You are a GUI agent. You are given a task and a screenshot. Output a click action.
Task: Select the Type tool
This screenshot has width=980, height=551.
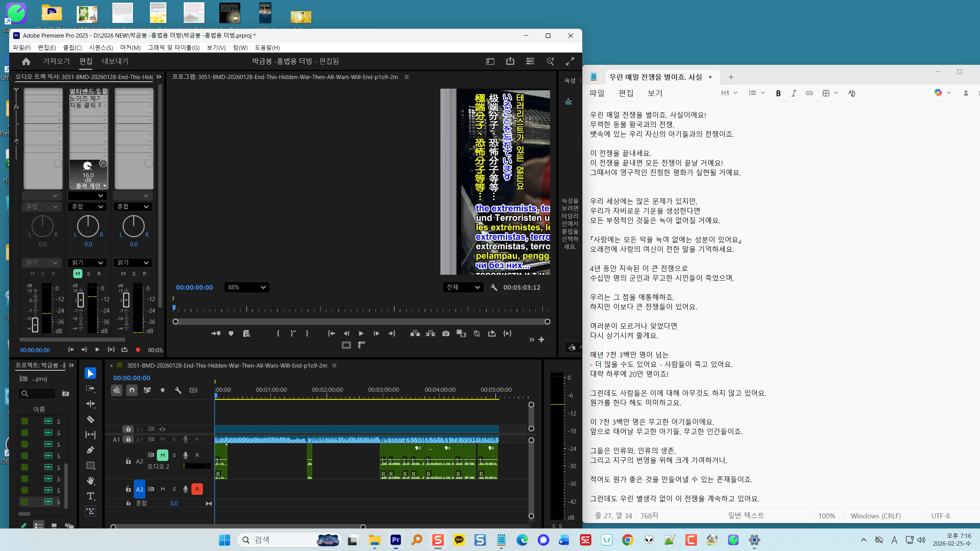pyautogui.click(x=91, y=496)
